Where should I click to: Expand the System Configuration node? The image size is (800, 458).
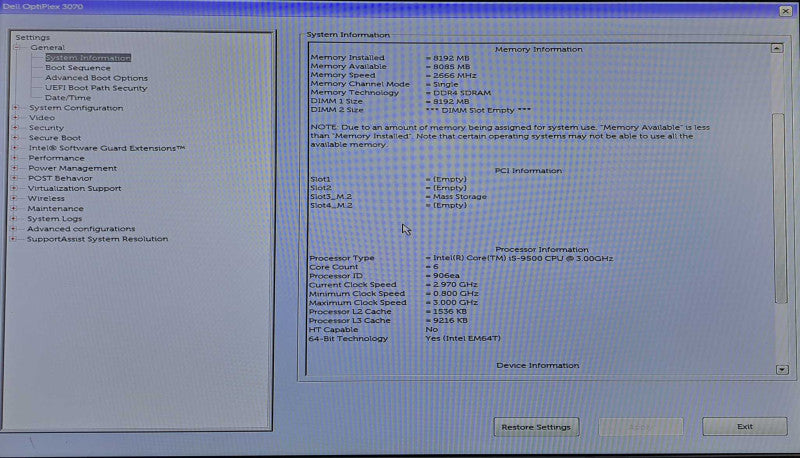click(15, 108)
